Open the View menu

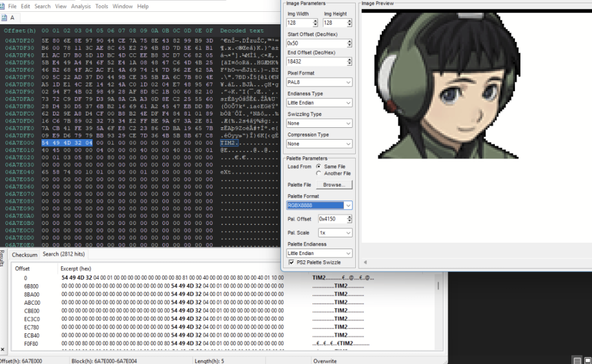61,6
